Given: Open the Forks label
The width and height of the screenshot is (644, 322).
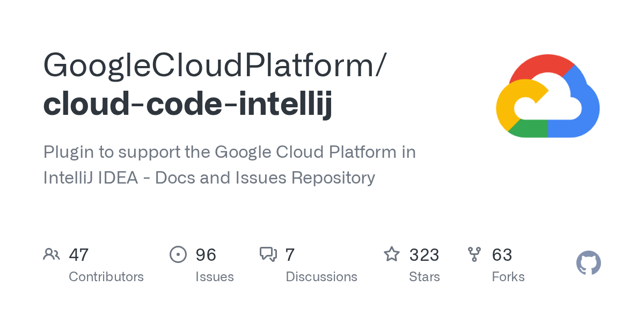Looking at the screenshot, I should (508, 277).
